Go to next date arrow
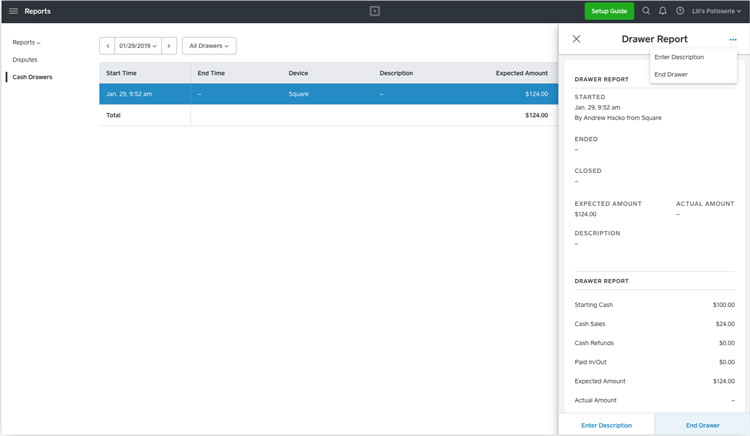750x436 pixels. coord(169,46)
